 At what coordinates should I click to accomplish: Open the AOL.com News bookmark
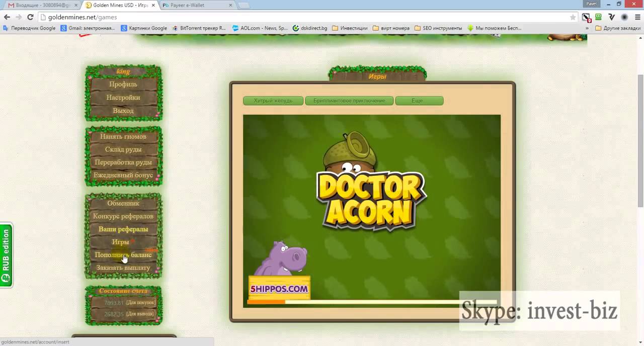pyautogui.click(x=260, y=28)
